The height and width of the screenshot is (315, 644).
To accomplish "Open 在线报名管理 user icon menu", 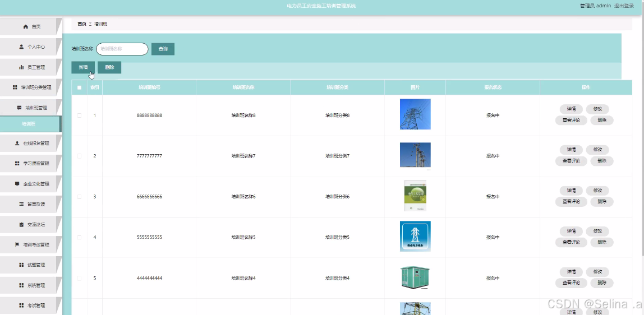I will coord(31,143).
